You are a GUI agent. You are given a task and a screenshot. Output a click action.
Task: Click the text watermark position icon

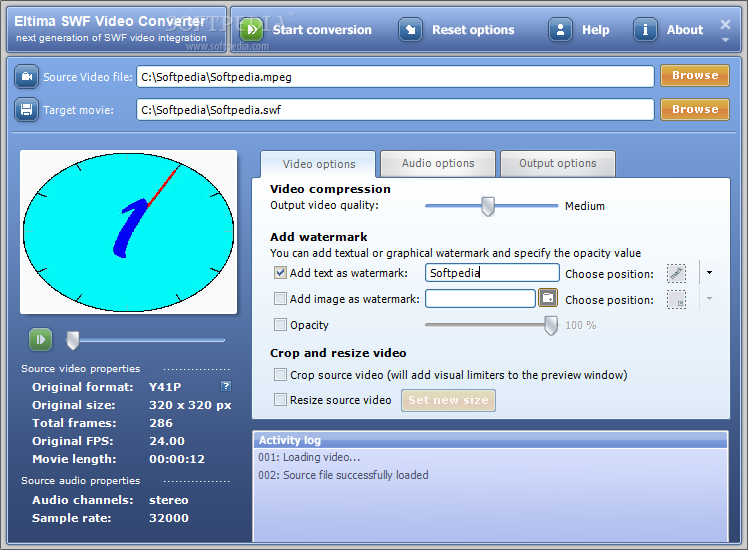tap(676, 273)
